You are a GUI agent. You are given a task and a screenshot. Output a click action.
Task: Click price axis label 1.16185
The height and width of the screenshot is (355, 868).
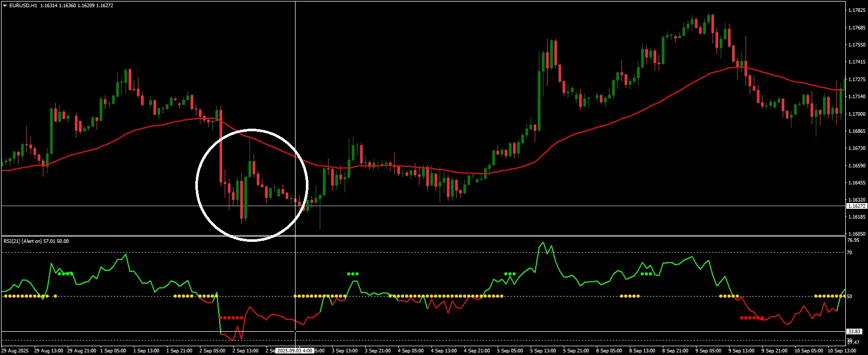857,218
